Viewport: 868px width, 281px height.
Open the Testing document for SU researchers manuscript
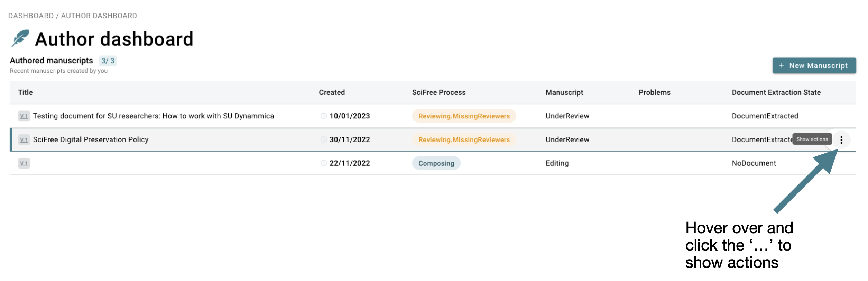click(x=154, y=116)
